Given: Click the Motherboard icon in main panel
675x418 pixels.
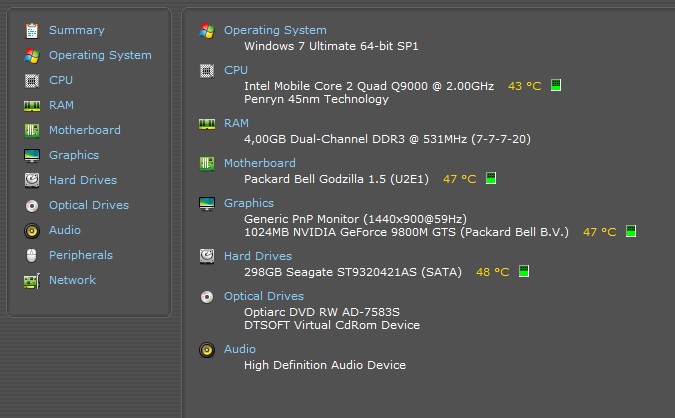Looking at the screenshot, I should (x=207, y=164).
